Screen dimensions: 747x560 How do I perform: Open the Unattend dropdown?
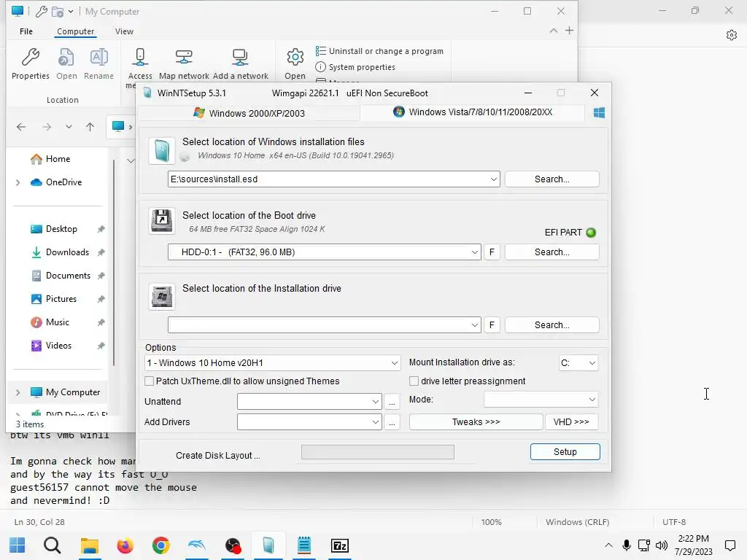(x=376, y=402)
